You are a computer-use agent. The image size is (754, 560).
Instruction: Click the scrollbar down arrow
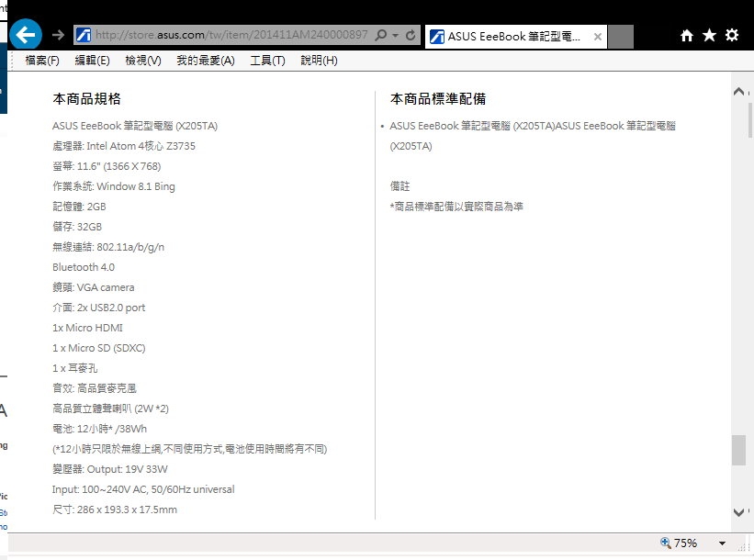tap(739, 512)
